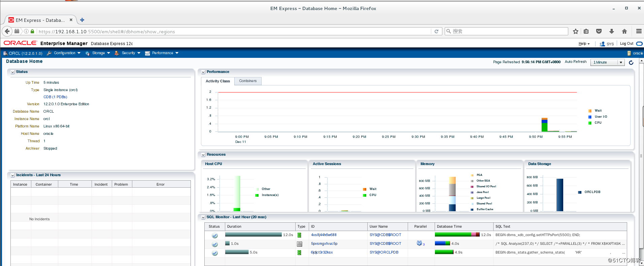Click the oracle host icon at top right
The height and width of the screenshot is (266, 644).
coord(629,53)
